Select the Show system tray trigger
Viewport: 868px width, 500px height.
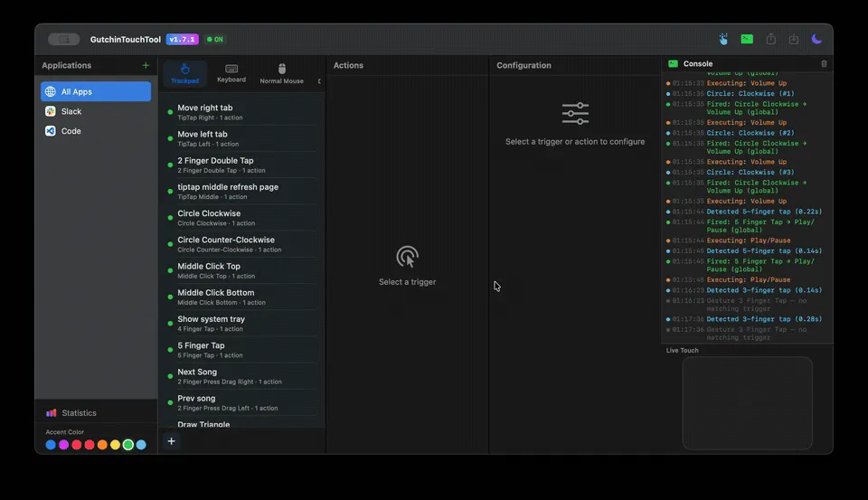pyautogui.click(x=242, y=324)
